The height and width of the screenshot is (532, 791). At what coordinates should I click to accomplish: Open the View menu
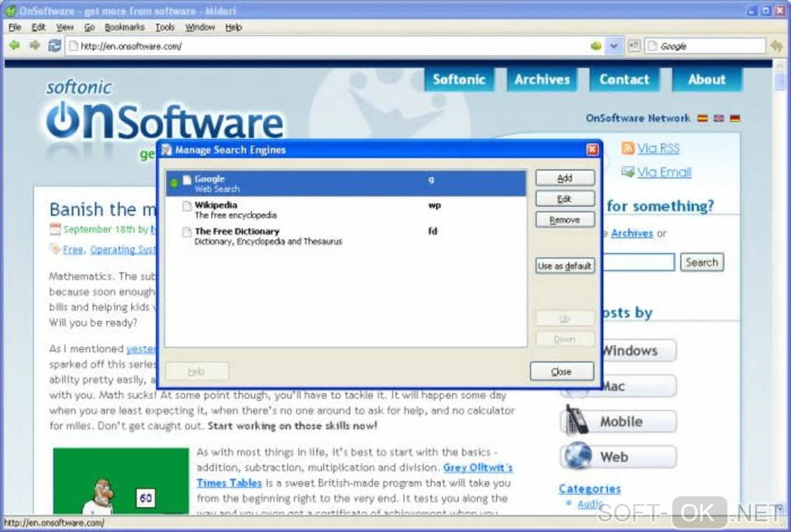point(64,27)
